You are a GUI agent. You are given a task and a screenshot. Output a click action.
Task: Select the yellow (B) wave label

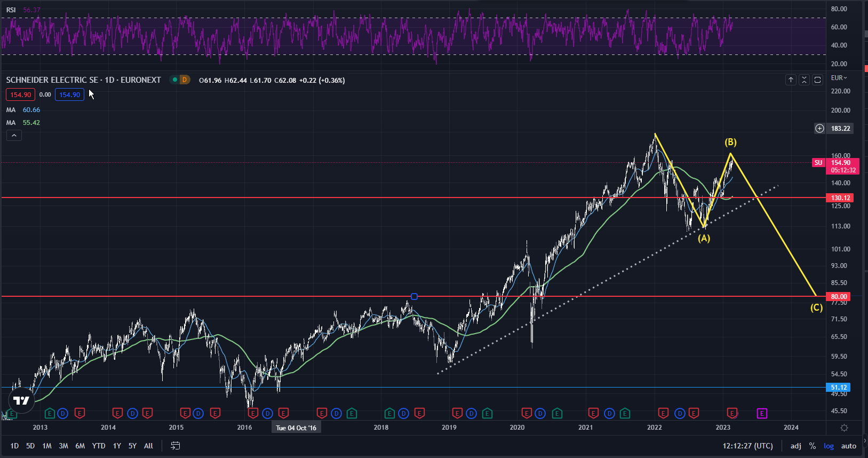(x=730, y=142)
